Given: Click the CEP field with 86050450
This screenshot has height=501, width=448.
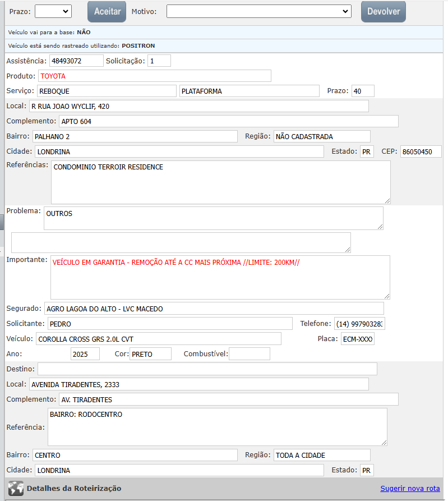Looking at the screenshot, I should (x=421, y=151).
